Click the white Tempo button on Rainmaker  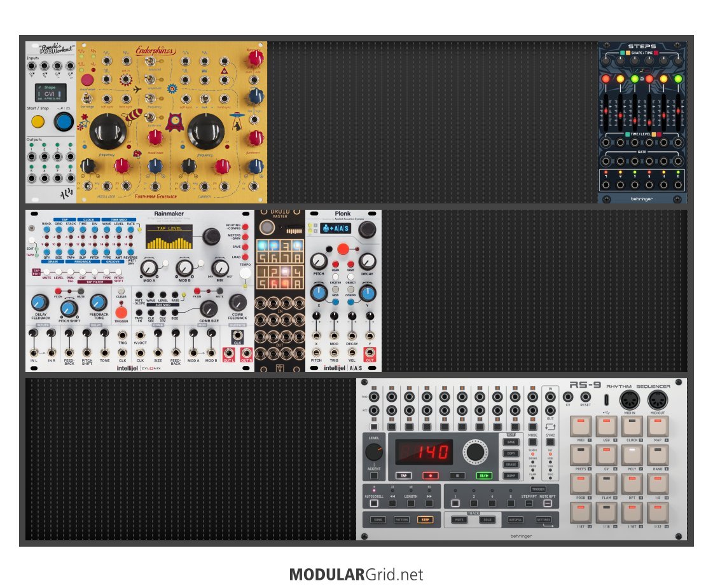(x=245, y=275)
